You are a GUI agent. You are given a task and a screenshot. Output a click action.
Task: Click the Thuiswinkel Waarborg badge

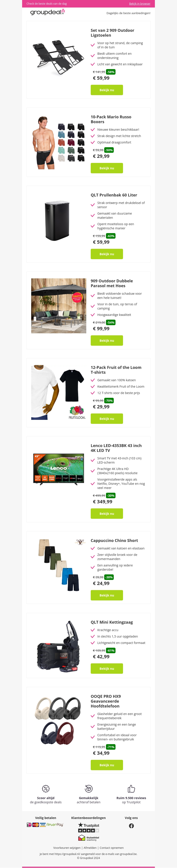pyautogui.click(x=88, y=838)
